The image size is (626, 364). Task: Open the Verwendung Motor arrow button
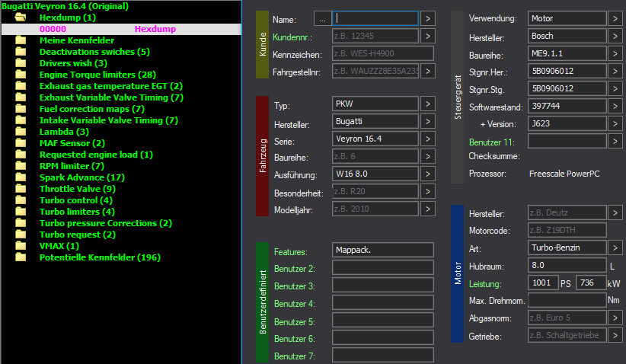click(615, 18)
